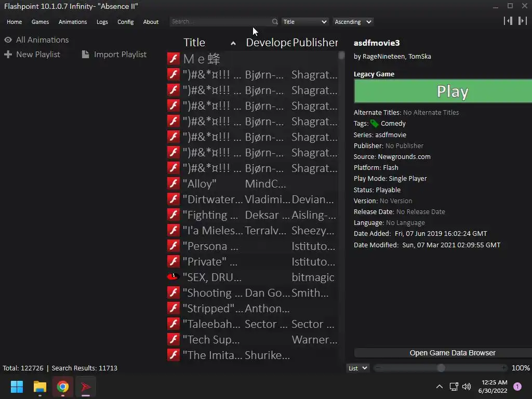Click the list vertical scrollbar thumb

[x=341, y=55]
